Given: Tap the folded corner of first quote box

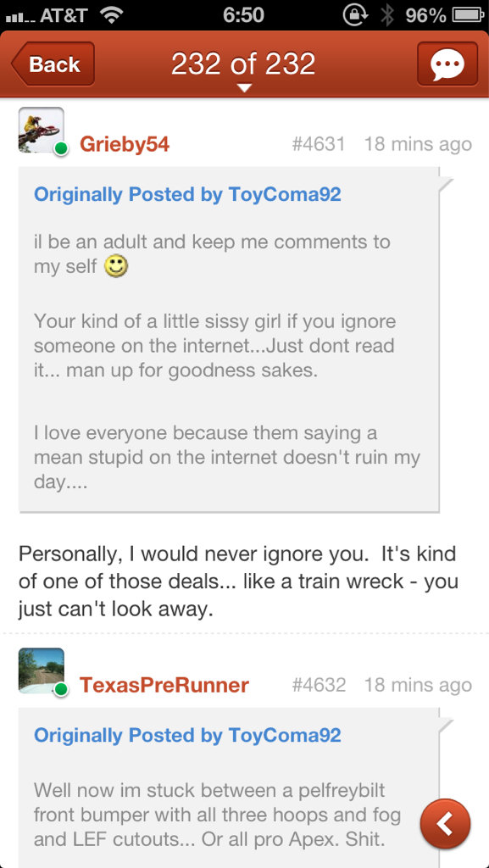Looking at the screenshot, I should point(446,184).
